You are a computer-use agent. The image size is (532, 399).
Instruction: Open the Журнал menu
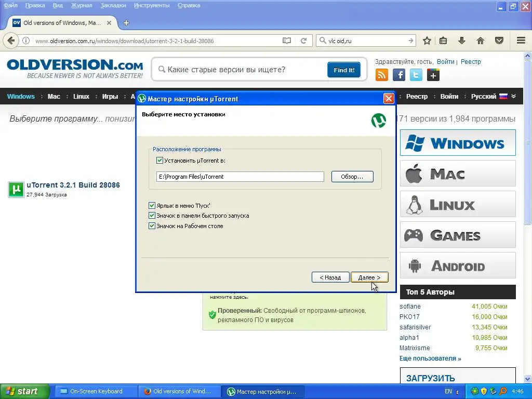[x=82, y=5]
